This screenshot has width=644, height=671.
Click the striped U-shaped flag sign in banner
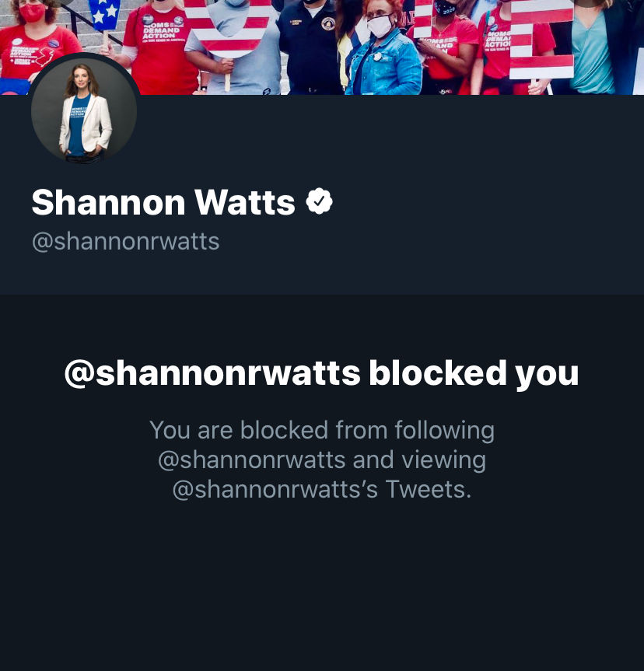[229, 26]
